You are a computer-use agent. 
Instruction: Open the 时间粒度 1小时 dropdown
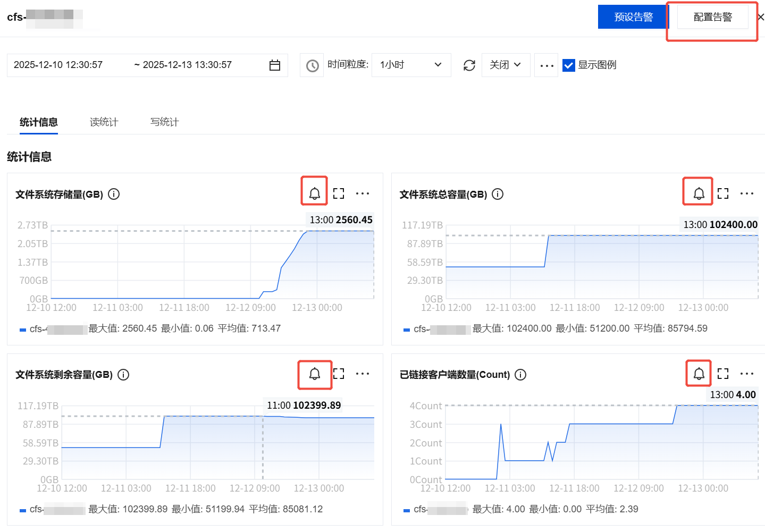(411, 65)
